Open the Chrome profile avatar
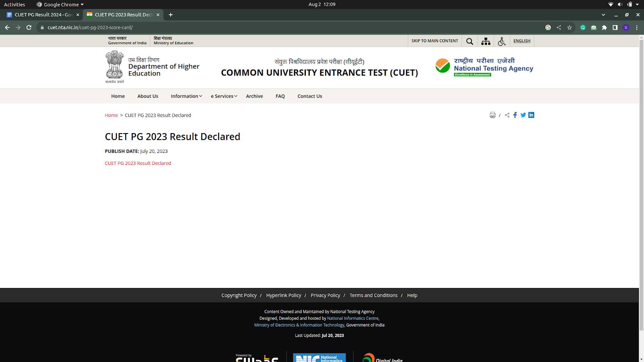Screen dimensions: 644x362 (625, 27)
